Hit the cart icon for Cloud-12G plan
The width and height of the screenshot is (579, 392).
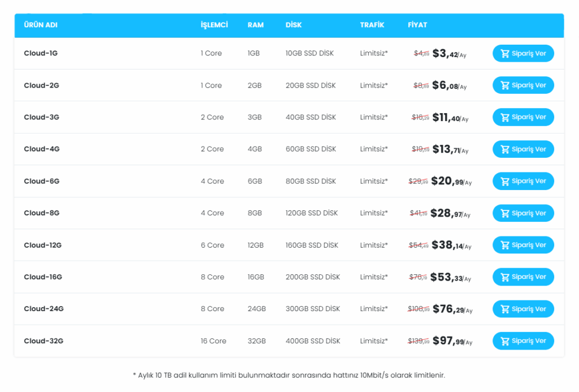[x=505, y=245]
